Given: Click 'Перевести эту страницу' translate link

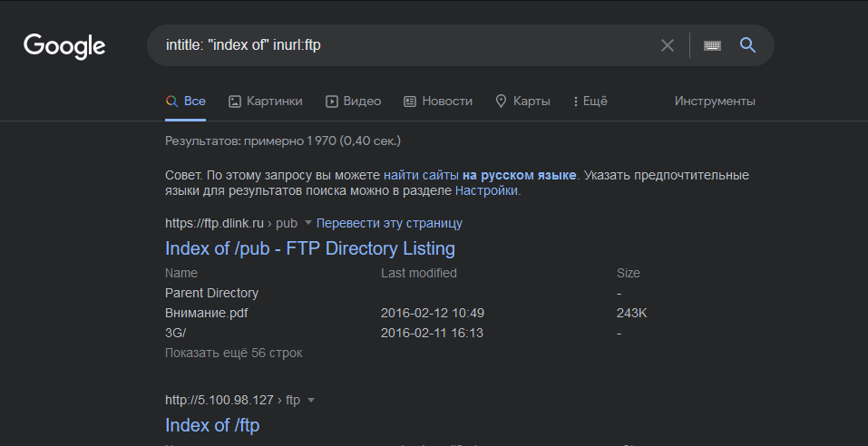Looking at the screenshot, I should (389, 223).
